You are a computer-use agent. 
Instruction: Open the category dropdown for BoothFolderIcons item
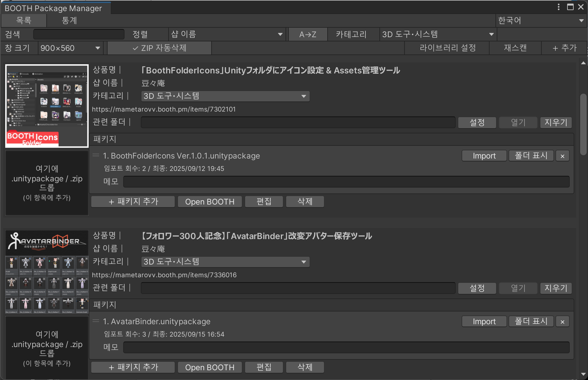click(225, 96)
